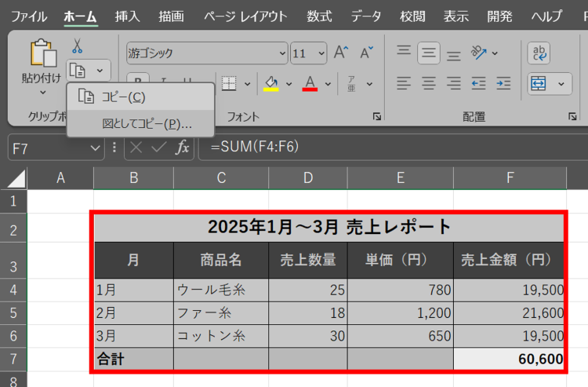
Task: Click the Copy icon in ribbon
Action: pos(78,71)
